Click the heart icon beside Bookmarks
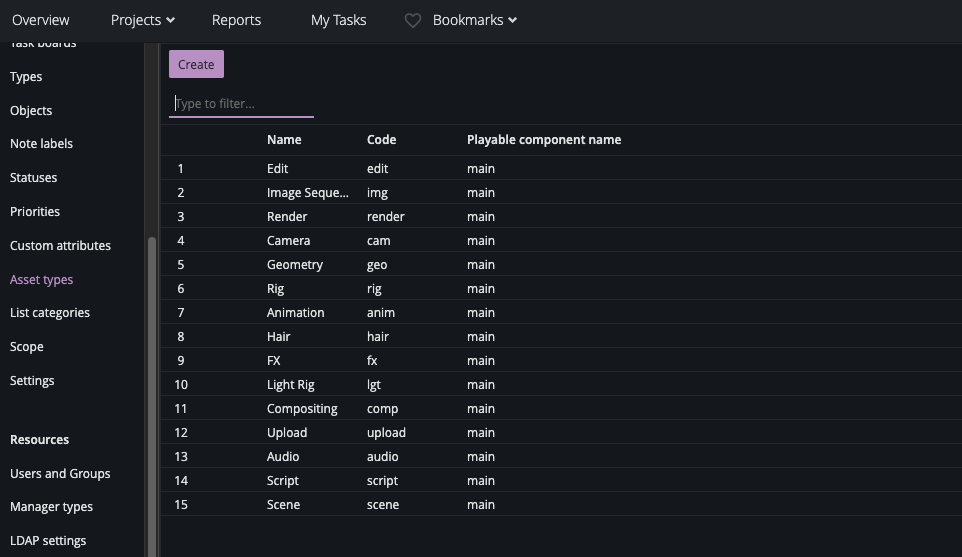Screen dimensions: 962x557 pyautogui.click(x=413, y=20)
